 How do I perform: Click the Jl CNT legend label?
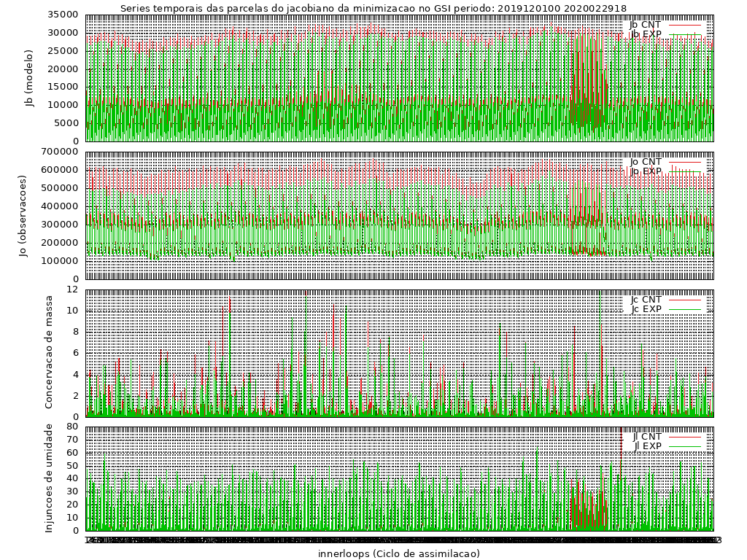(647, 437)
